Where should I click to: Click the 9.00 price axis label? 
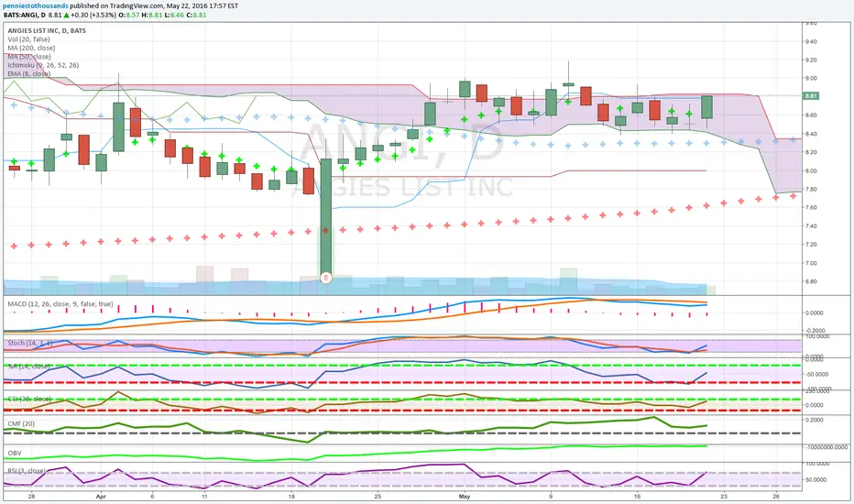click(810, 79)
